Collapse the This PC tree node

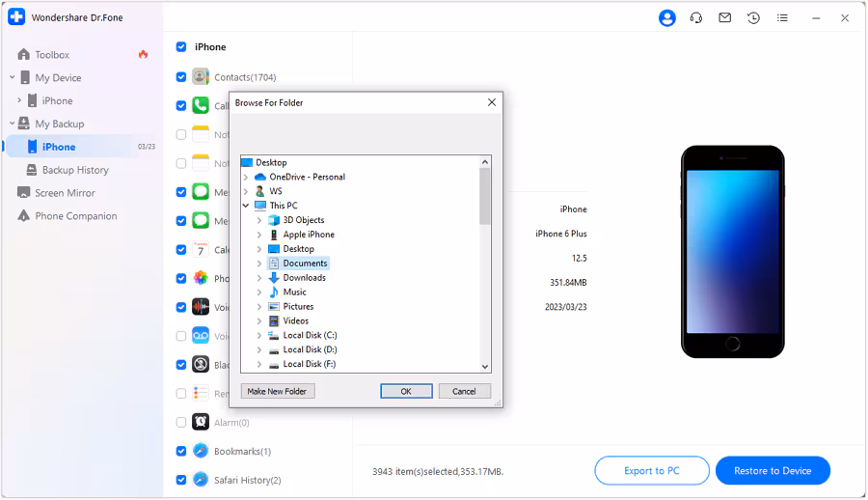(x=246, y=206)
